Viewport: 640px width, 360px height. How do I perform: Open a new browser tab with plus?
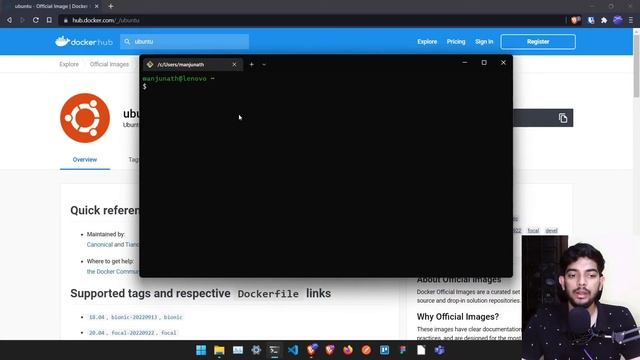click(111, 6)
